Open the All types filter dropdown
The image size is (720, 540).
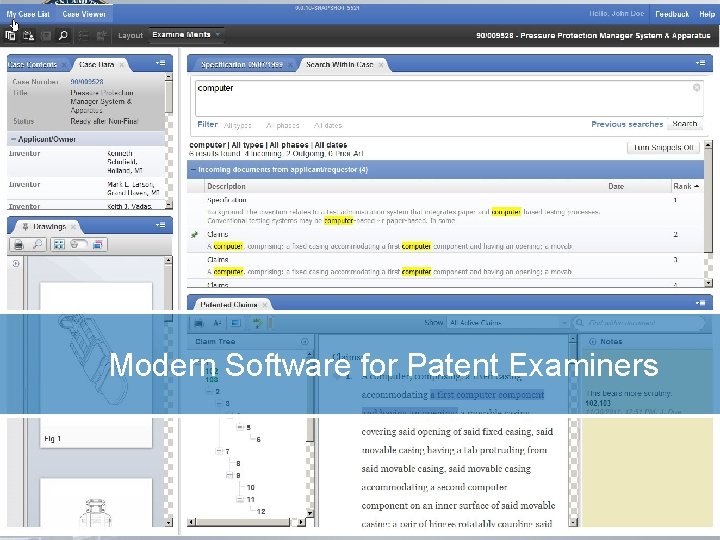pos(237,125)
